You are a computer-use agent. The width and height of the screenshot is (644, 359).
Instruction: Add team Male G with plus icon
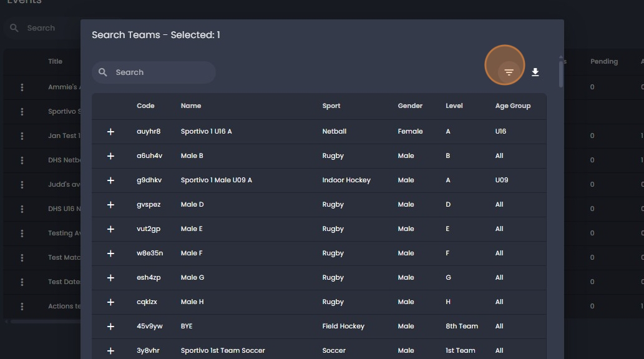pos(110,278)
